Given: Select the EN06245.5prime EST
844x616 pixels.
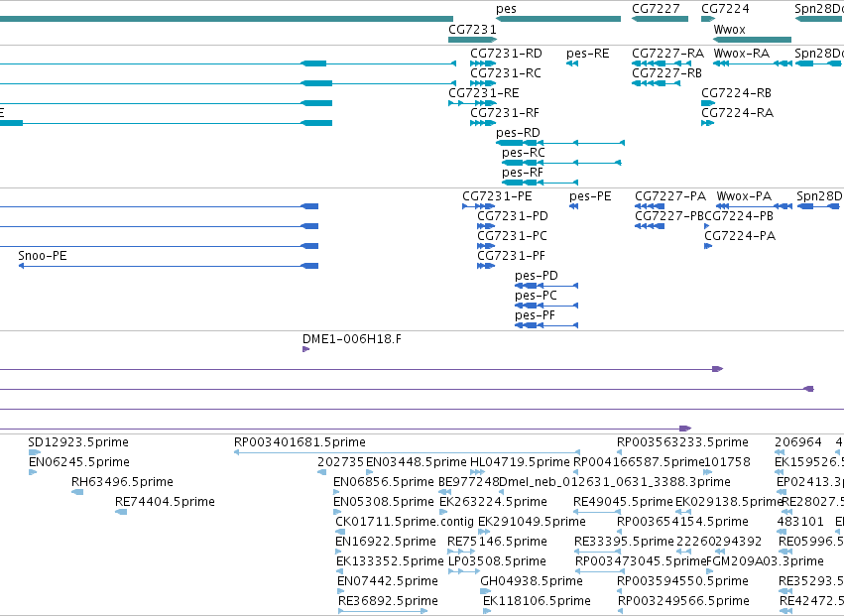Looking at the screenshot, I should pos(33,473).
